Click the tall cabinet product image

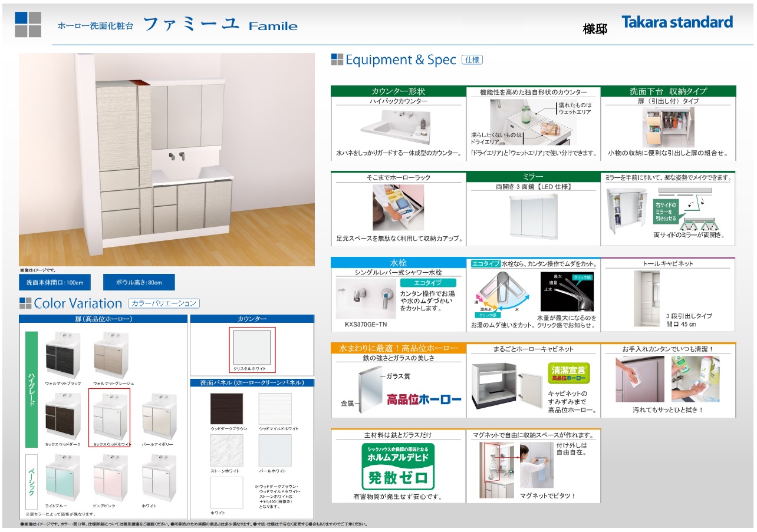coord(647,299)
